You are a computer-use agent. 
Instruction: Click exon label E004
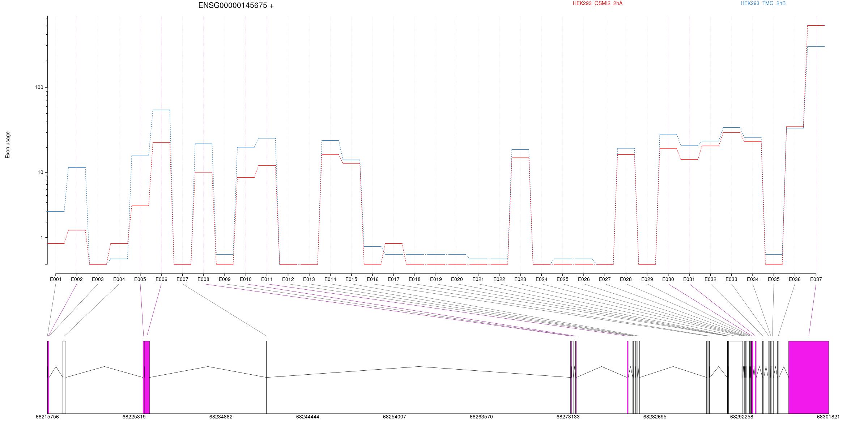pyautogui.click(x=119, y=279)
